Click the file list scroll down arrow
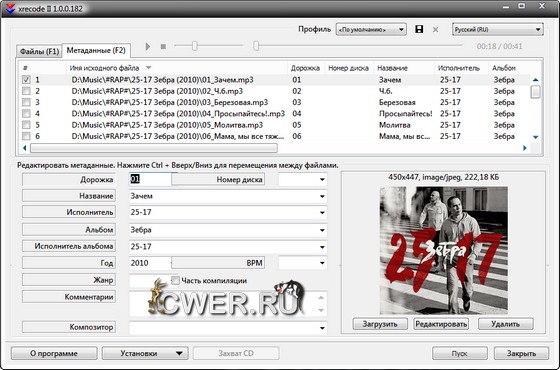Viewport: 560px width, 370px height. pos(535,137)
